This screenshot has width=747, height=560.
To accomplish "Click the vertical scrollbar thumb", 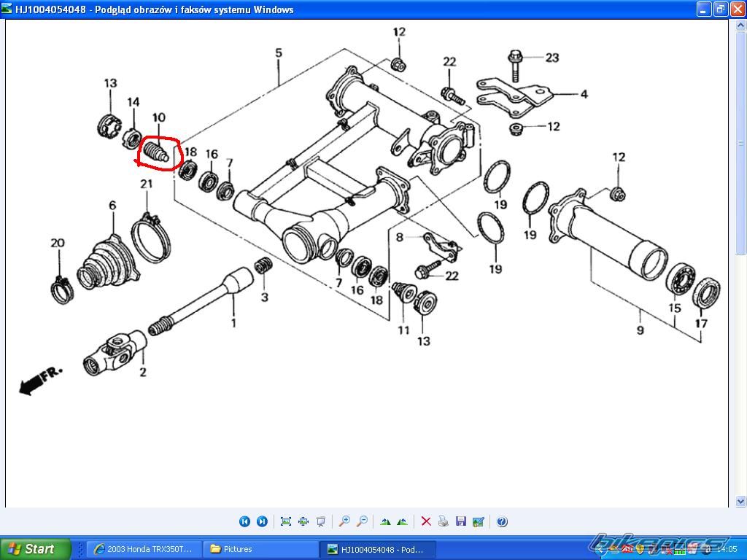I will tap(740, 143).
